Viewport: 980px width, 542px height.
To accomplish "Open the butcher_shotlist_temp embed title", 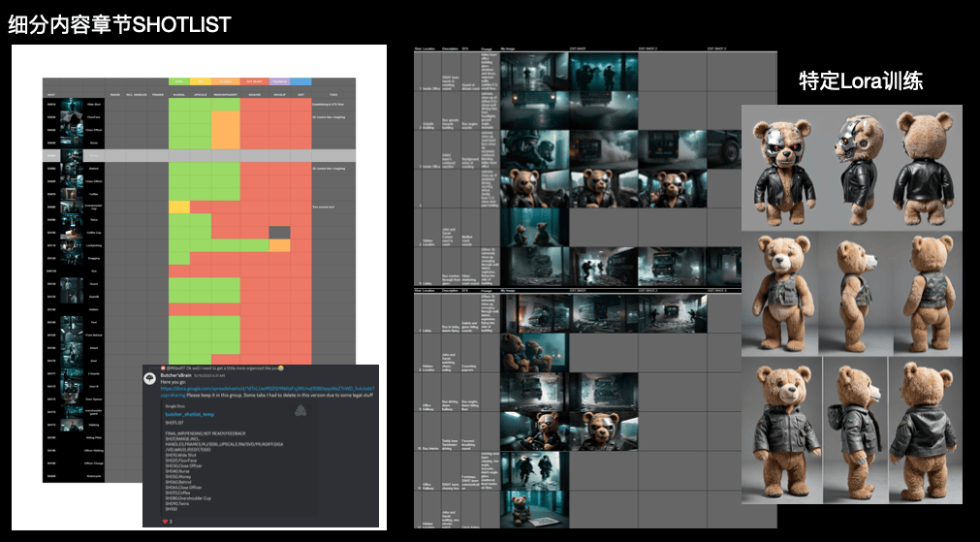I will click(190, 413).
